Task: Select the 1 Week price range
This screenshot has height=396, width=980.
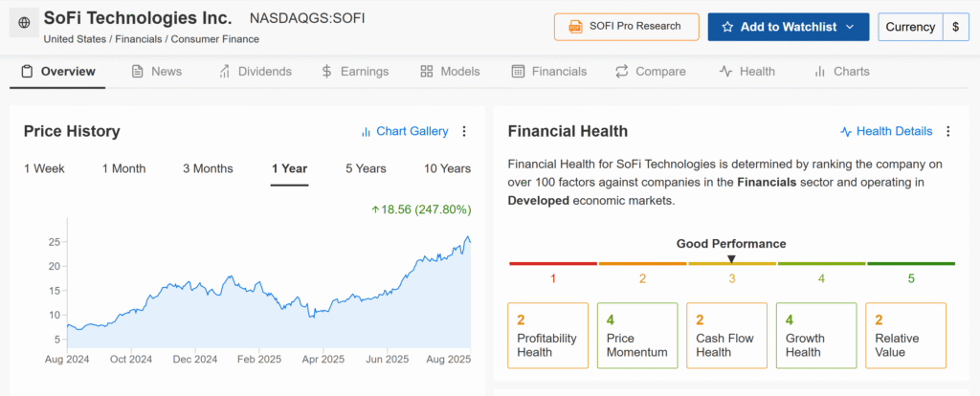Action: [x=44, y=168]
